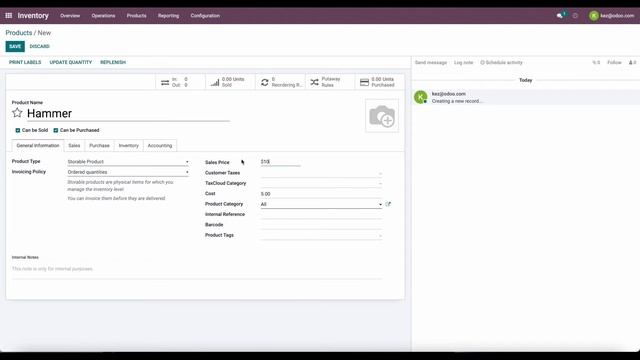
Task: Toggle the Can be Sold checkbox
Action: click(18, 130)
